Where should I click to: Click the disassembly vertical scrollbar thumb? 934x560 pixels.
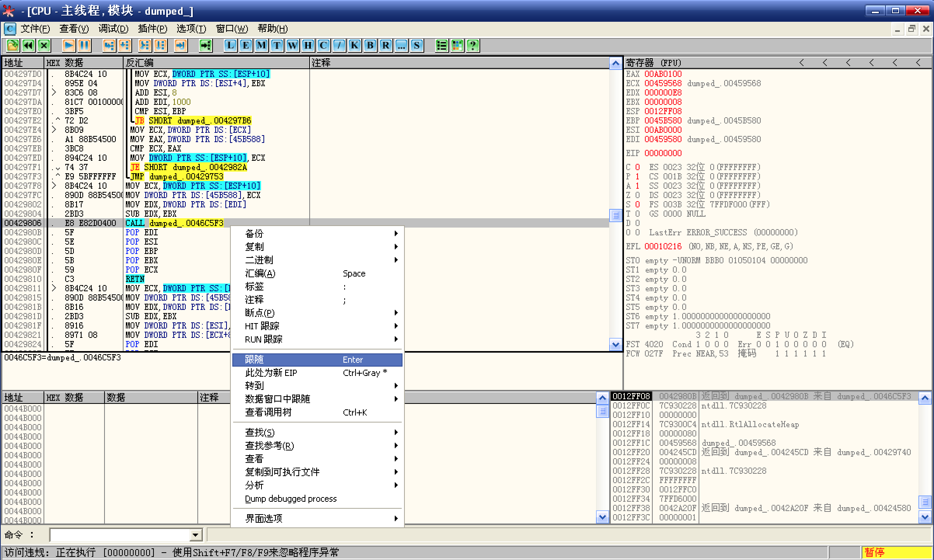[x=615, y=215]
